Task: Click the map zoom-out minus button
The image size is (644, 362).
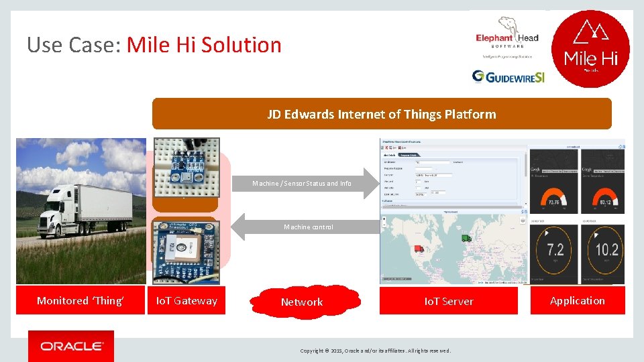Action: tap(384, 224)
